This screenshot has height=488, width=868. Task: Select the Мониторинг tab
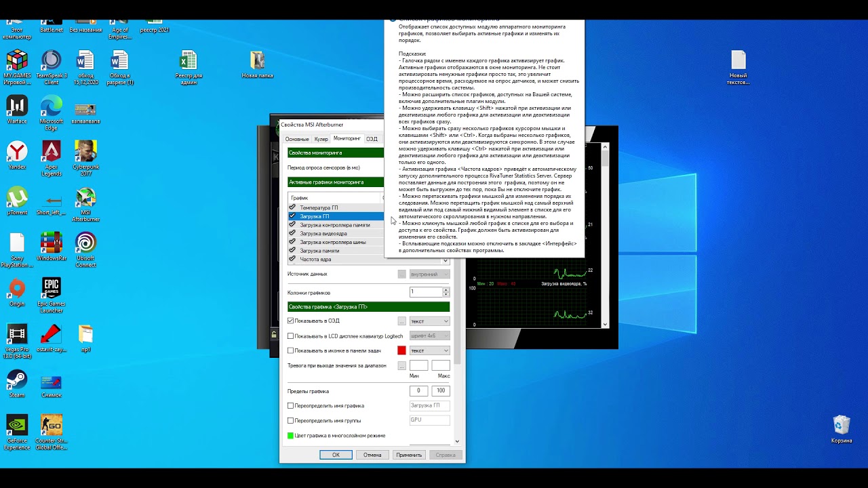click(x=347, y=138)
